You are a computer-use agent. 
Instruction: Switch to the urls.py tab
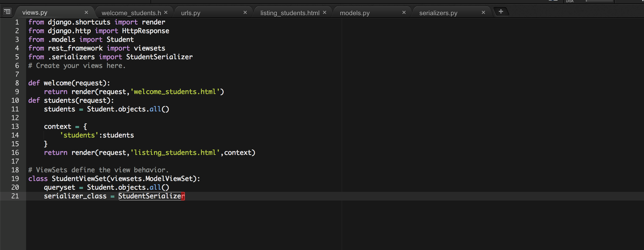pyautogui.click(x=191, y=13)
